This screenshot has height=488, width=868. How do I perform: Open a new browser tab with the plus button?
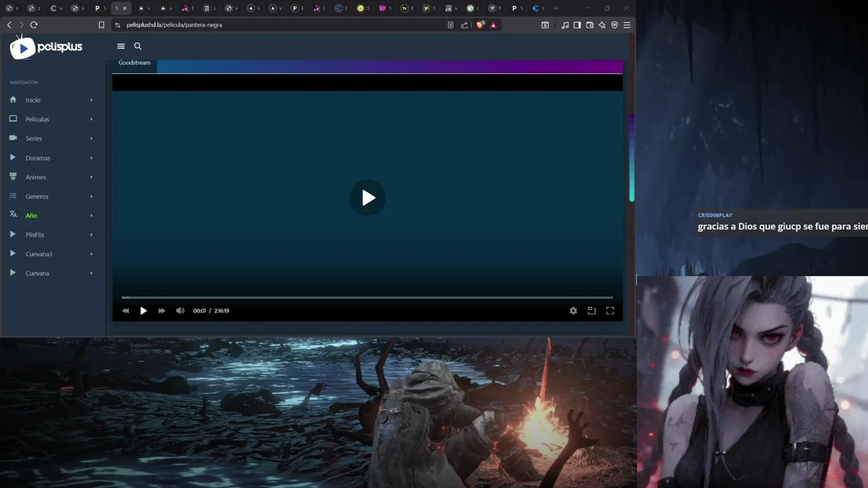(556, 8)
